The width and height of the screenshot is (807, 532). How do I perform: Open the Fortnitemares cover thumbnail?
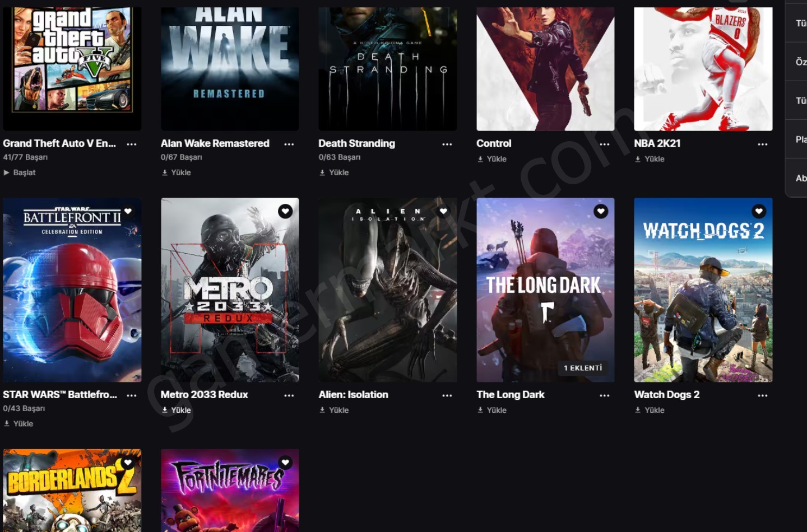click(230, 491)
